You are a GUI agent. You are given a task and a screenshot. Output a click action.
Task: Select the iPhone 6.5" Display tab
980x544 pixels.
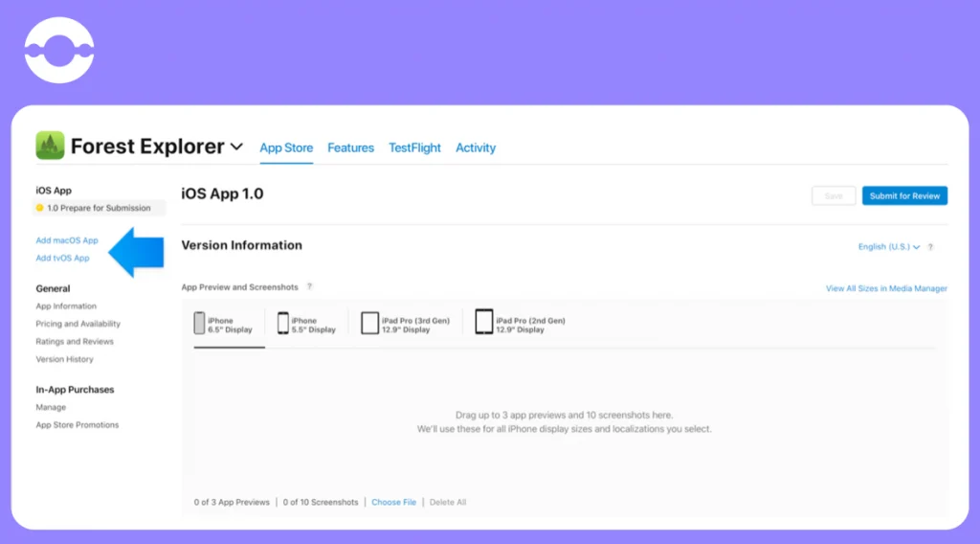[x=228, y=325]
